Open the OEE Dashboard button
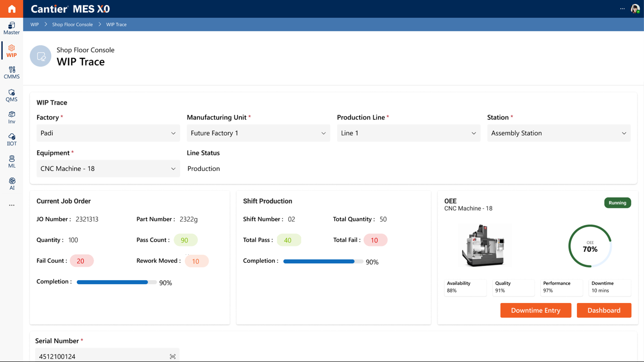 [604, 310]
